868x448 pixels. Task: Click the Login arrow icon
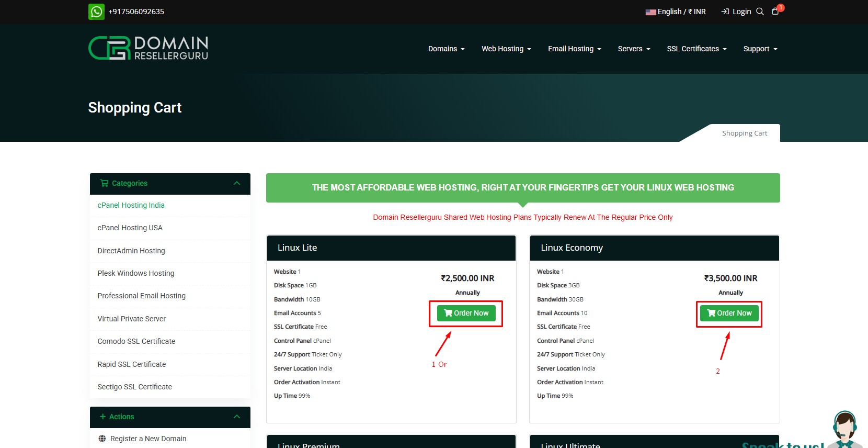pos(725,12)
